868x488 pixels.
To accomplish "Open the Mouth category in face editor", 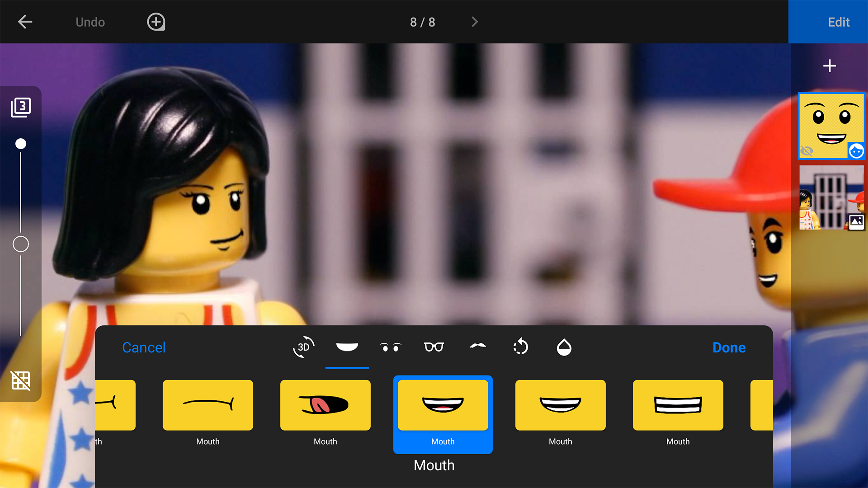I will pyautogui.click(x=347, y=347).
